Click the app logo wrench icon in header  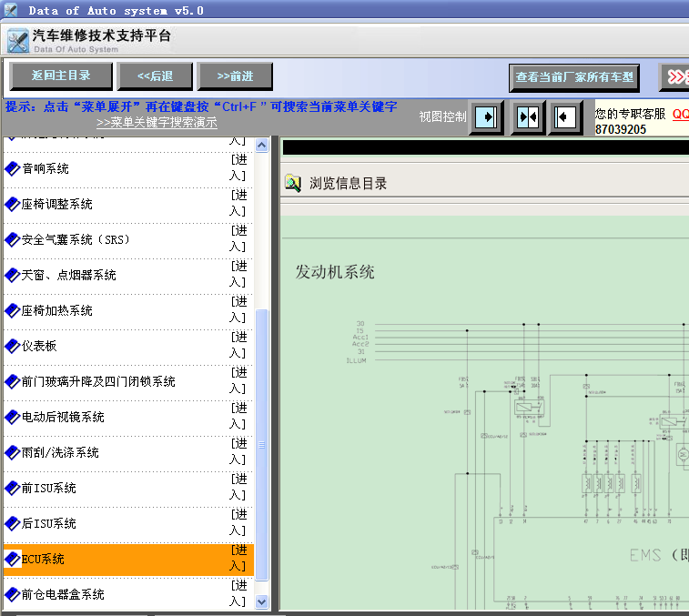[x=18, y=41]
